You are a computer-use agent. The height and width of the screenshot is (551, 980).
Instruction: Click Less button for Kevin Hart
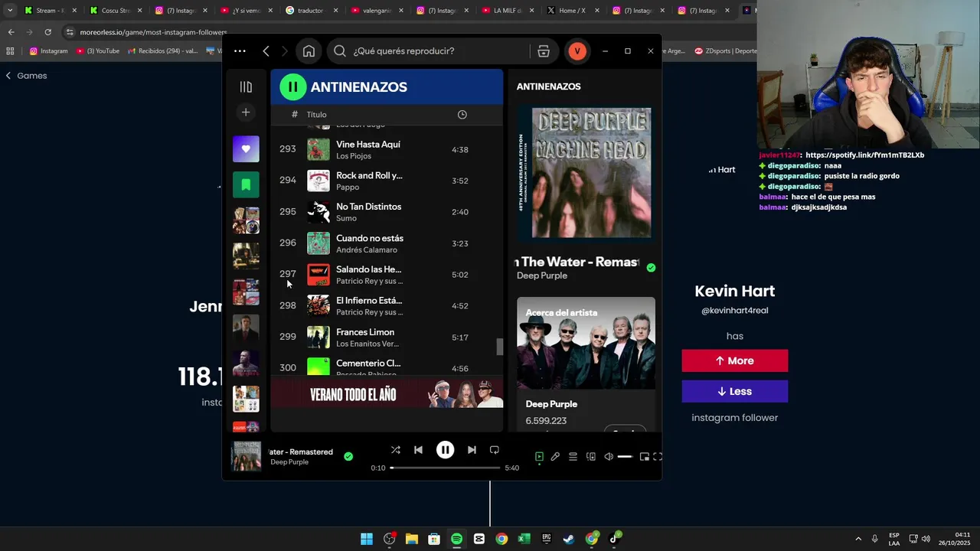point(735,391)
